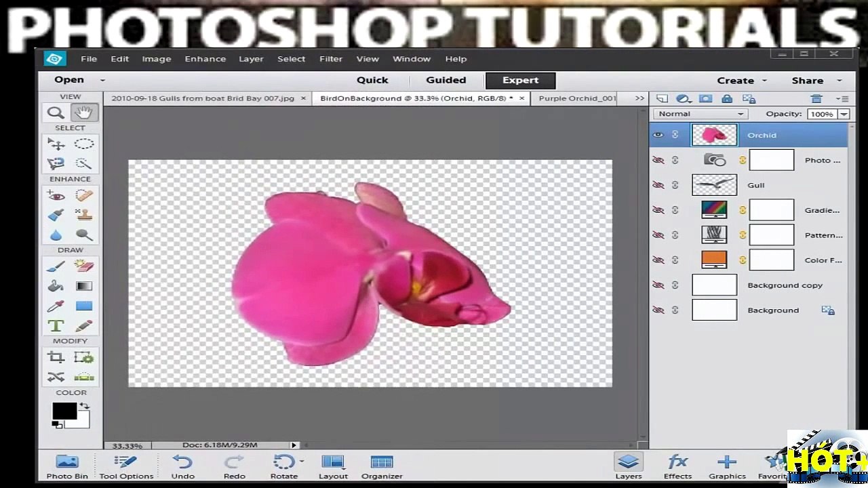
Task: Select the Red Eye Removal tool
Action: [x=56, y=196]
